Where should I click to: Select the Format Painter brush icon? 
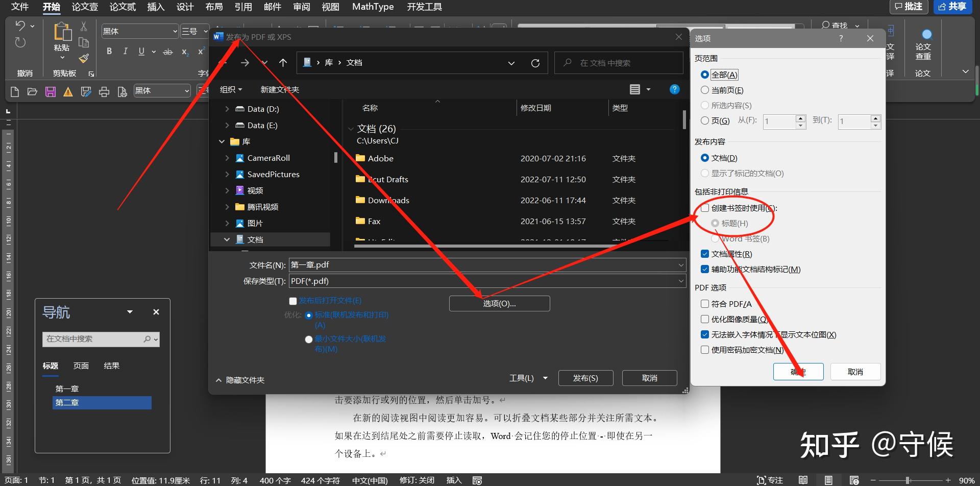point(84,58)
